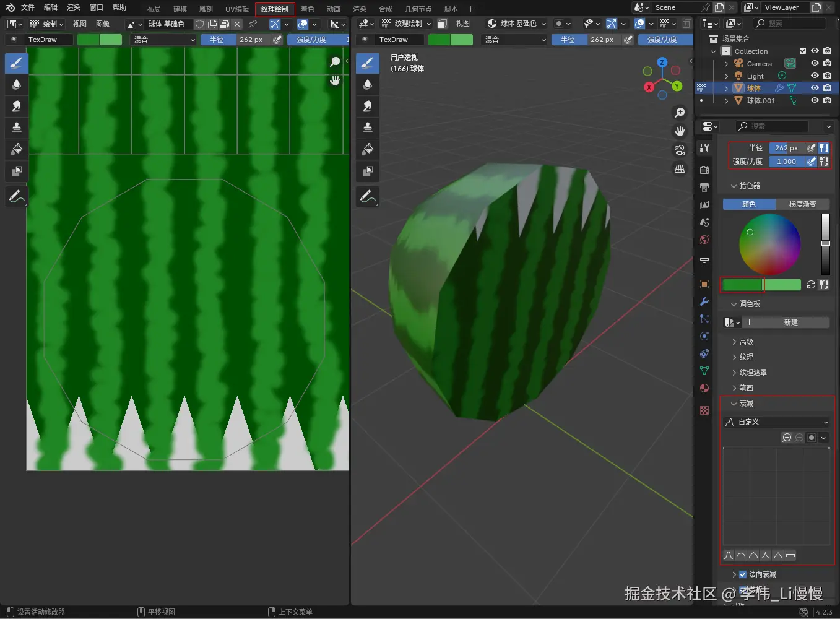The height and width of the screenshot is (619, 840).
Task: Toggle camera view icon in 3D viewport
Action: 680,150
